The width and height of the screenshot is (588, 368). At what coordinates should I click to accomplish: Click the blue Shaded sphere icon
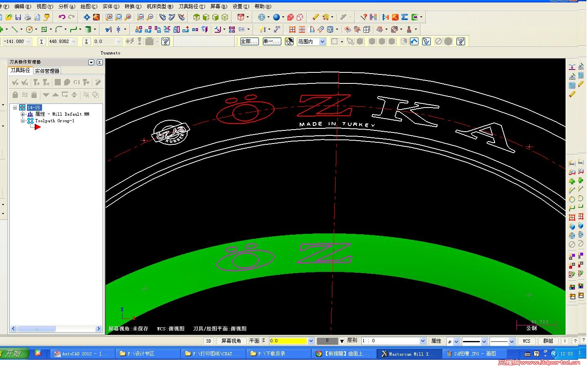tap(276, 17)
